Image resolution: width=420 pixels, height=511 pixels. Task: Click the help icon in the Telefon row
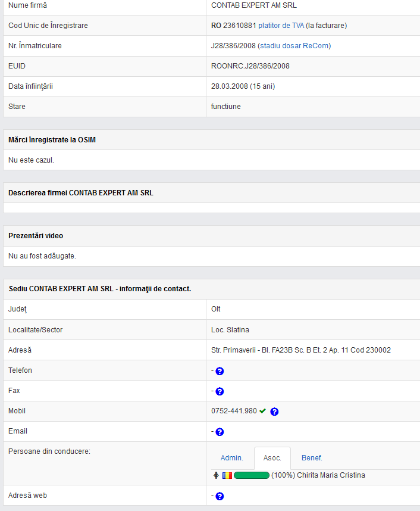(x=220, y=371)
